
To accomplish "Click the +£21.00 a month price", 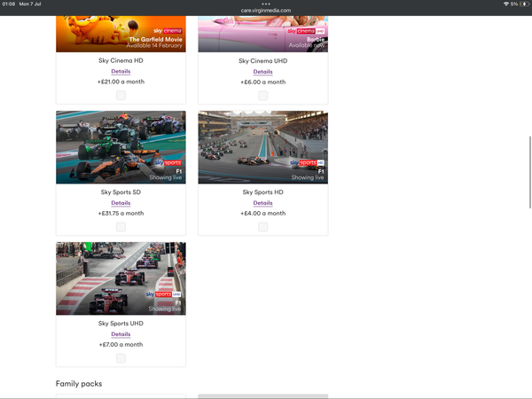I will (x=121, y=82).
